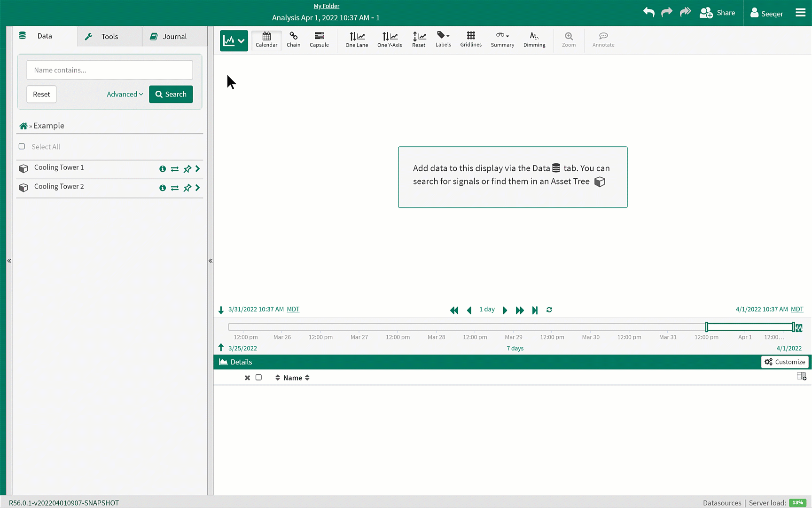
Task: Toggle Gridlines on the trend
Action: point(471,40)
